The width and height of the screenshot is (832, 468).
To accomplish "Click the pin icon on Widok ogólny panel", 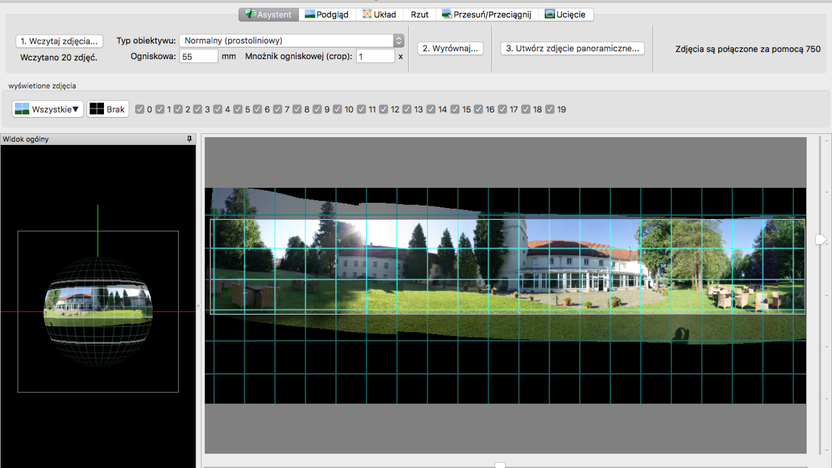I will (189, 139).
